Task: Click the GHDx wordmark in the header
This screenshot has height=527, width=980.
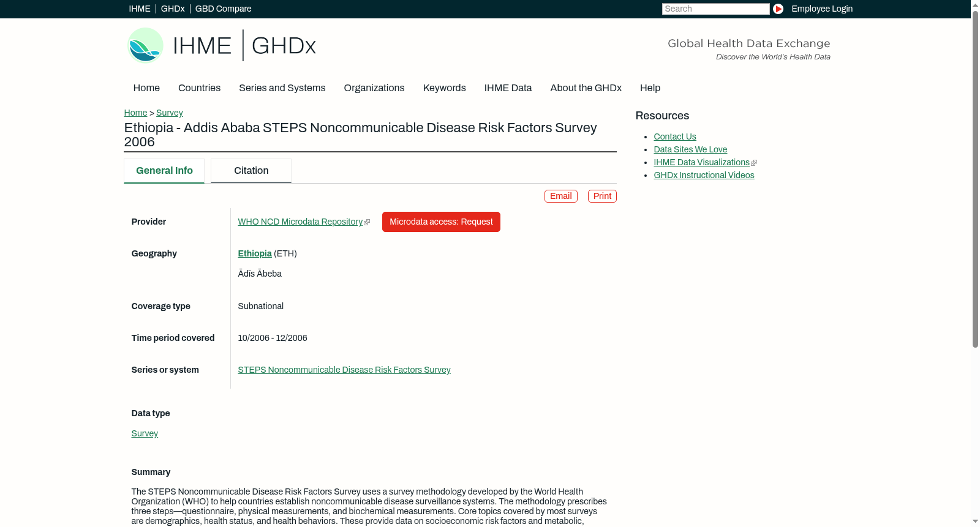Action: (284, 45)
